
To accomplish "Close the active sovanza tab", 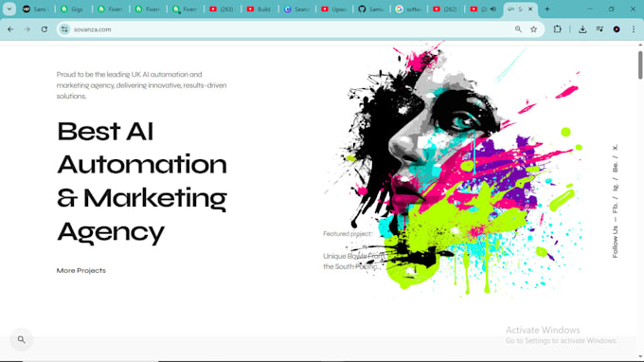I will coord(530,9).
